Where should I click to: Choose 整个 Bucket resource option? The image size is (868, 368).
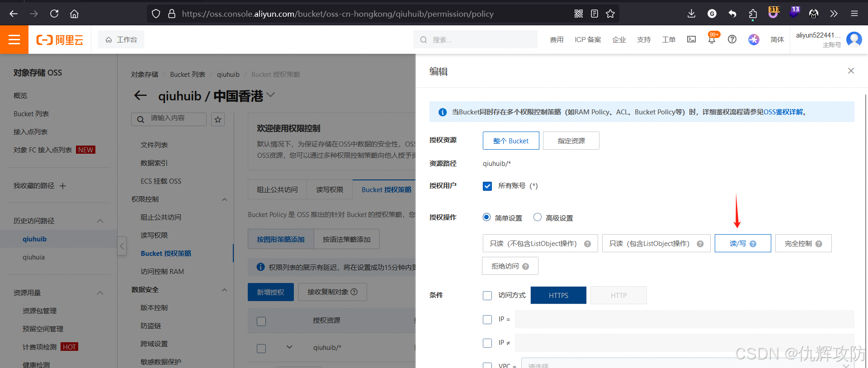point(511,141)
